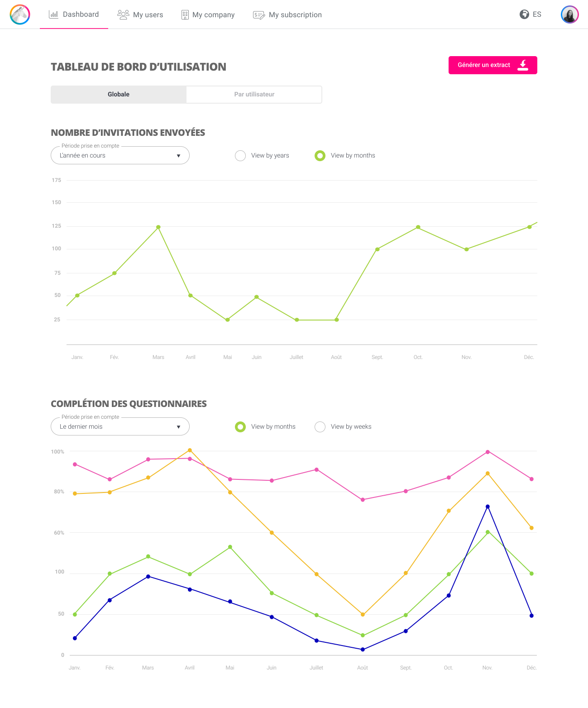The width and height of the screenshot is (588, 708).
Task: Click the unicorn logo in the header
Action: (x=20, y=14)
